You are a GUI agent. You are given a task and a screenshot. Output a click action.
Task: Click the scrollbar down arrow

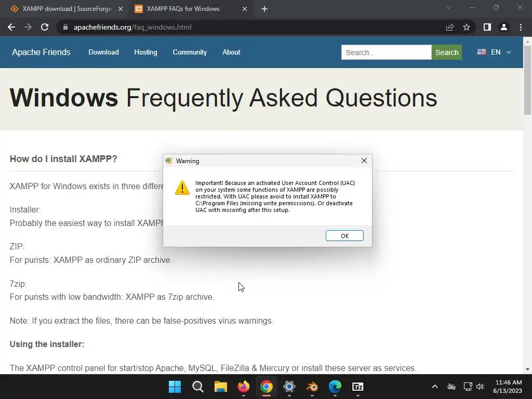[x=527, y=369]
